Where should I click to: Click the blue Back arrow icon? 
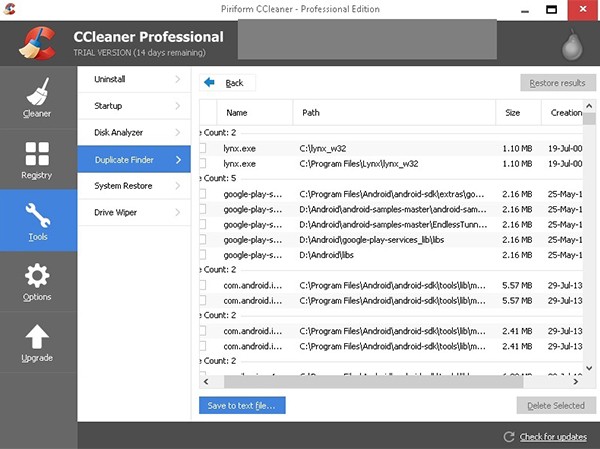[210, 83]
